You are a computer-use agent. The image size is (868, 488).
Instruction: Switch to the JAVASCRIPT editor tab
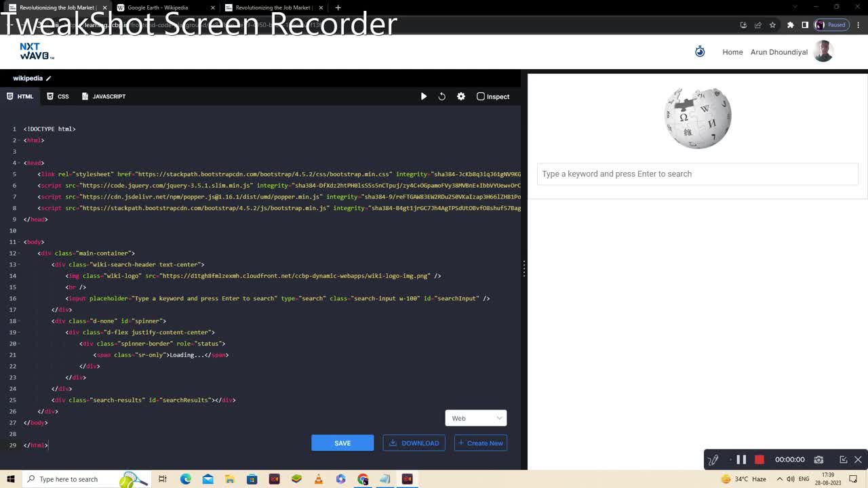pos(104,96)
